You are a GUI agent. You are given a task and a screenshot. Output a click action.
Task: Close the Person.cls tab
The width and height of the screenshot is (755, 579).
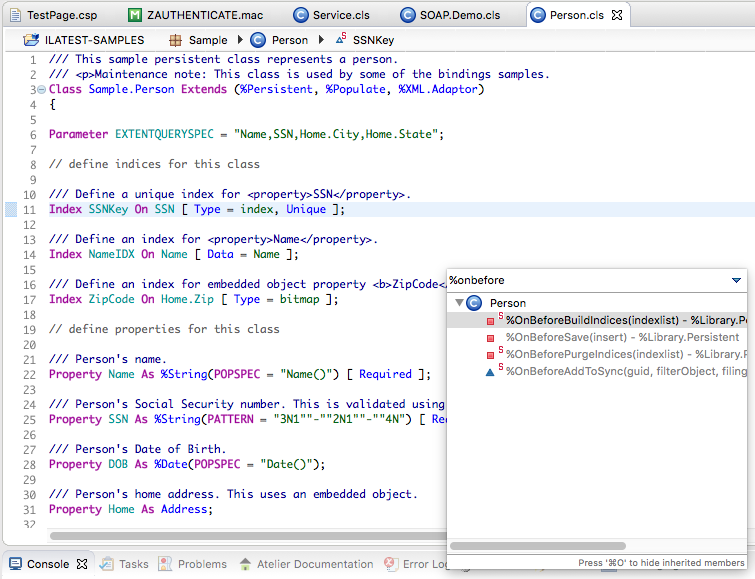click(617, 15)
